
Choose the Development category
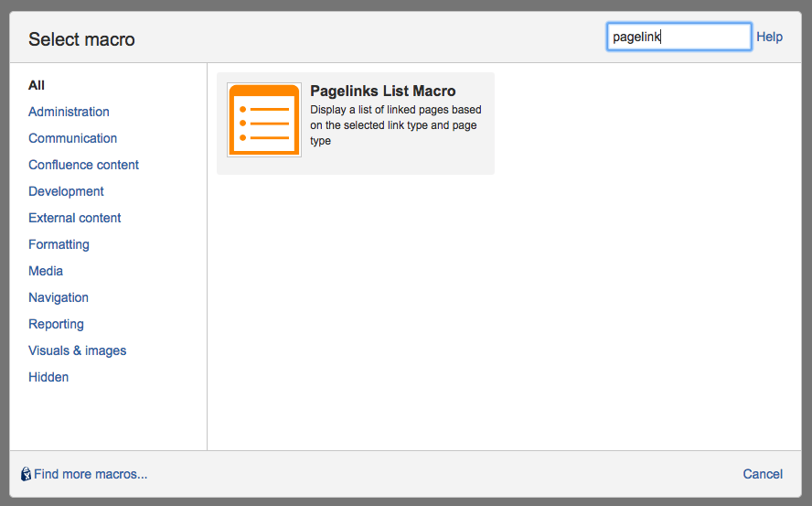(x=66, y=191)
